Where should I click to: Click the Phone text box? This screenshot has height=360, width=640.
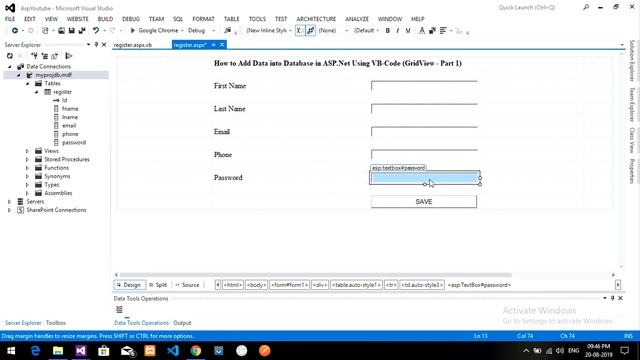pos(424,155)
